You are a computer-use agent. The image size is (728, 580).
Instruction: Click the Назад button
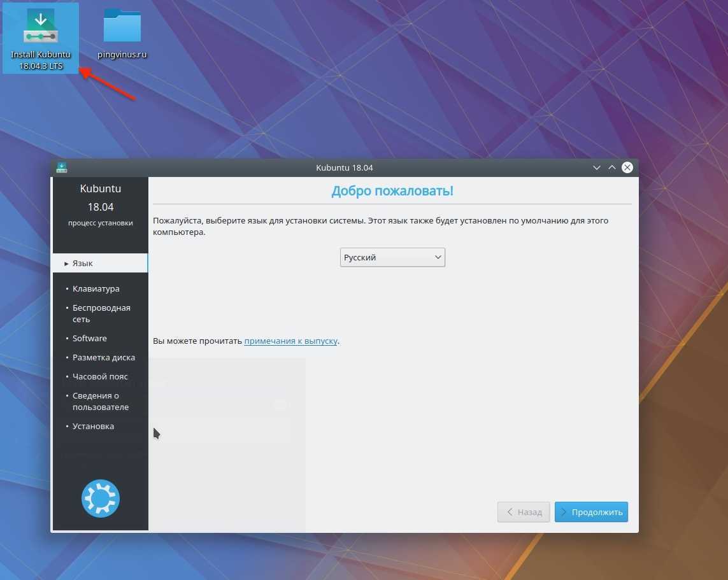(524, 512)
